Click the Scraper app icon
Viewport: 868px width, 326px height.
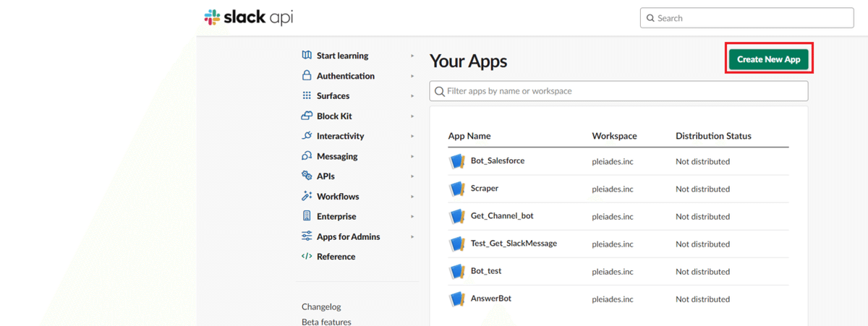[x=456, y=189]
